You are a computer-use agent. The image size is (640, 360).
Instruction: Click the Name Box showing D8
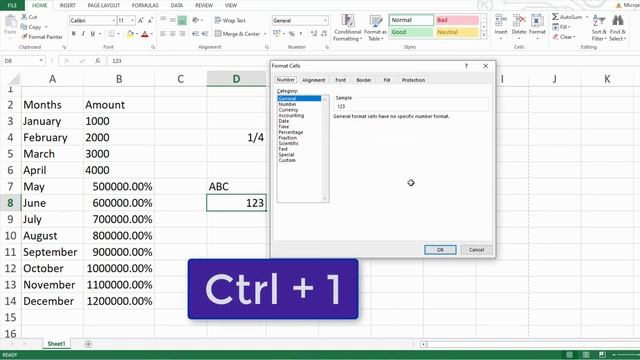point(23,61)
